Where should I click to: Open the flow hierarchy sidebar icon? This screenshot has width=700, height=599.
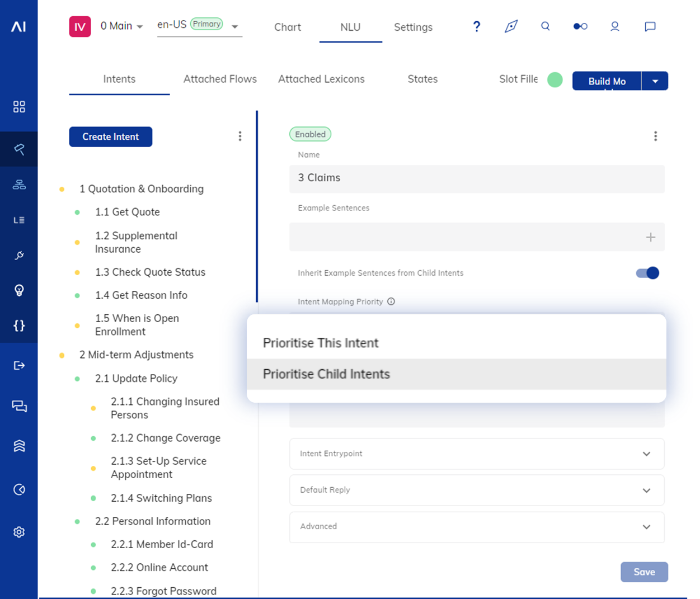(x=19, y=185)
